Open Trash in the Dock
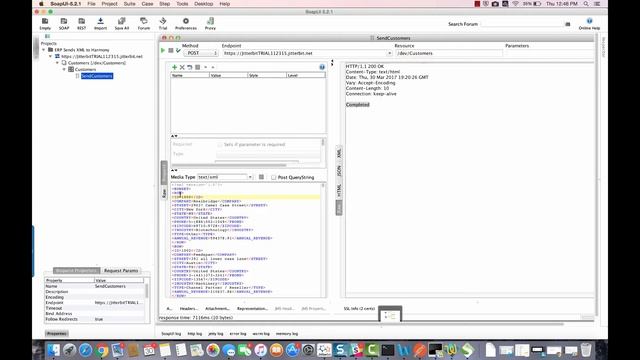 tap(586, 350)
